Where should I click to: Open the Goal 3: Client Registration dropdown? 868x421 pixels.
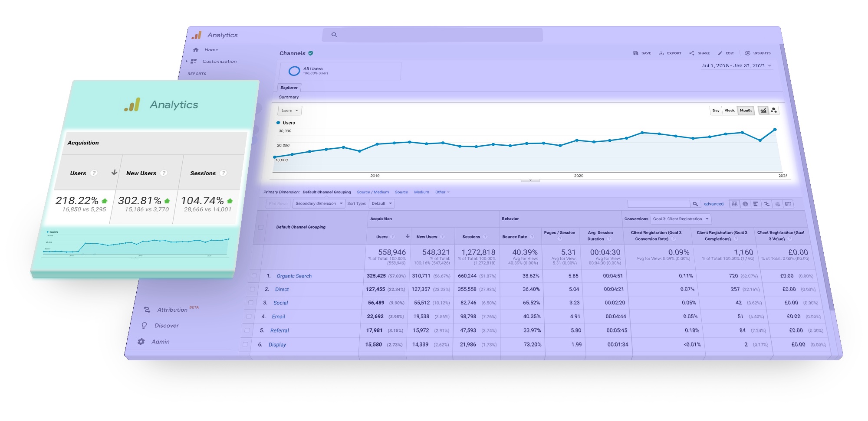click(681, 219)
